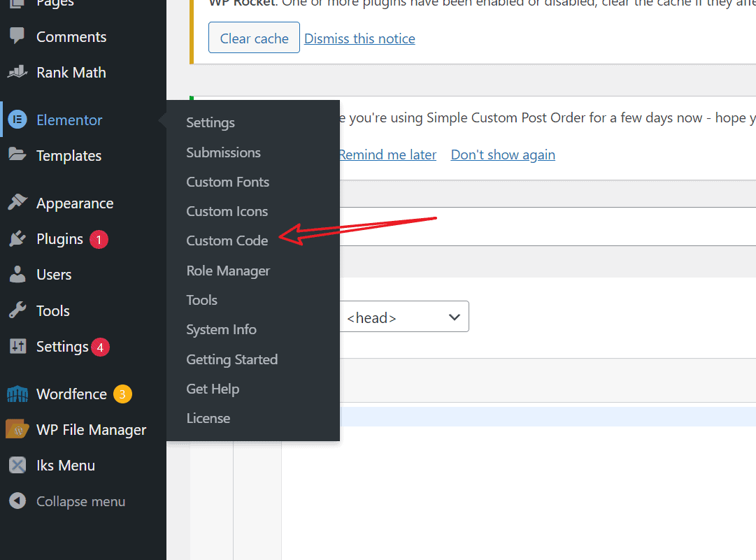Image resolution: width=756 pixels, height=560 pixels.
Task: Dismiss the WP Rocket notice
Action: (x=359, y=38)
